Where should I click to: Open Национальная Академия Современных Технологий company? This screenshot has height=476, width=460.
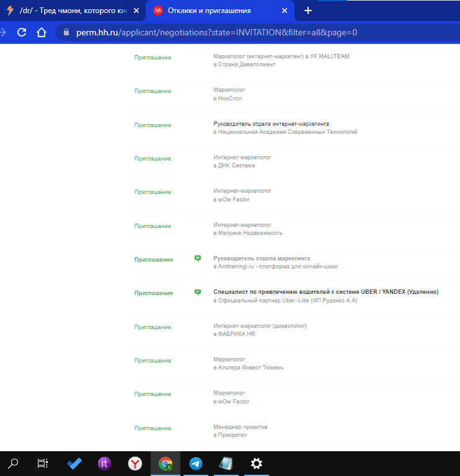288,132
